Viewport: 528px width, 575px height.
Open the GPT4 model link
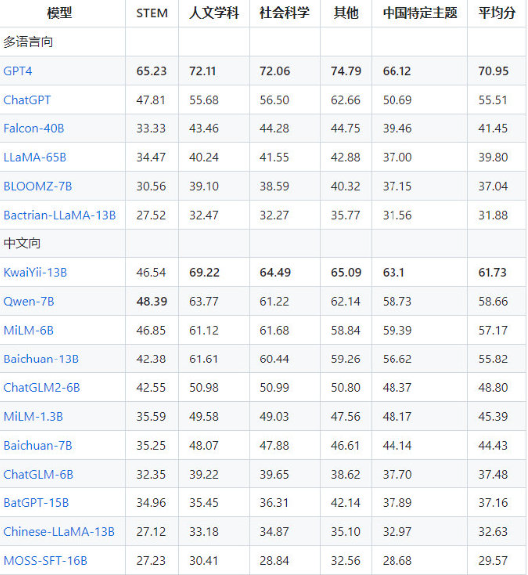tap(18, 71)
